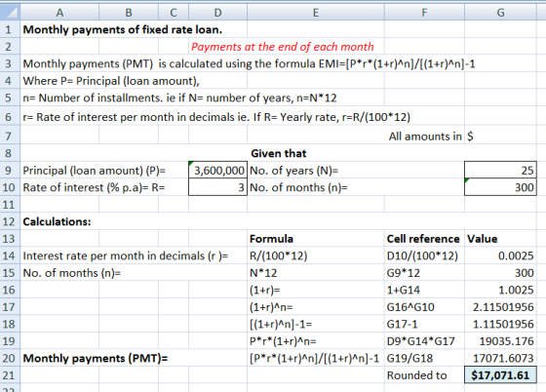Click 'All amounts in' label

425,137
